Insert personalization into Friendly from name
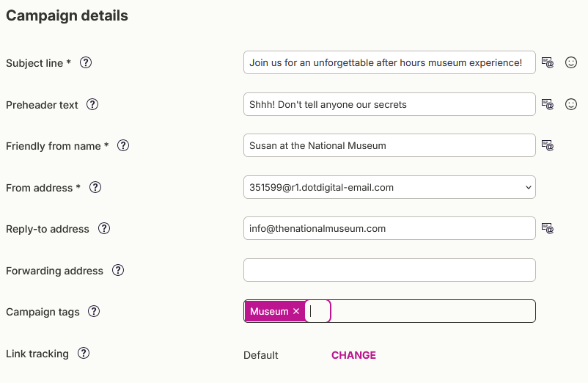This screenshot has height=383, width=588. tap(548, 145)
